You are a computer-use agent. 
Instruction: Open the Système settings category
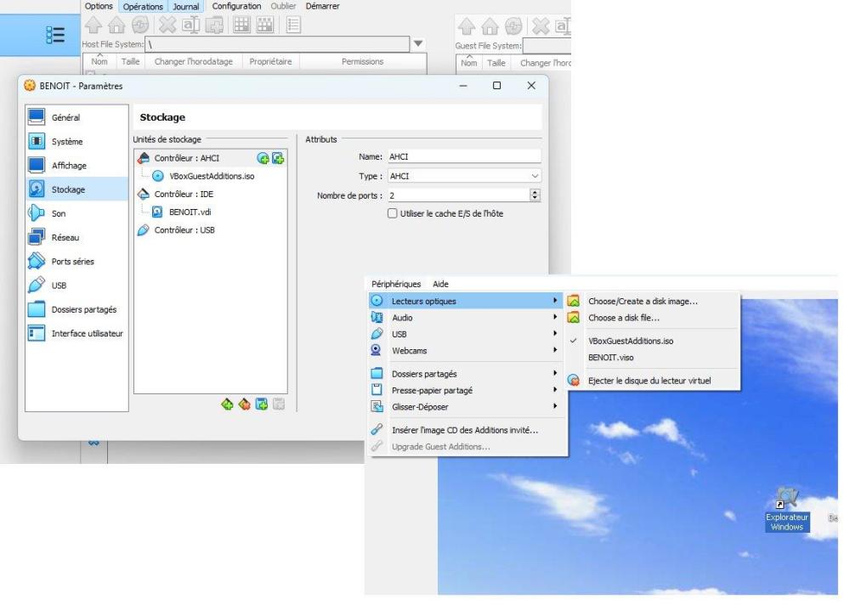pyautogui.click(x=70, y=141)
